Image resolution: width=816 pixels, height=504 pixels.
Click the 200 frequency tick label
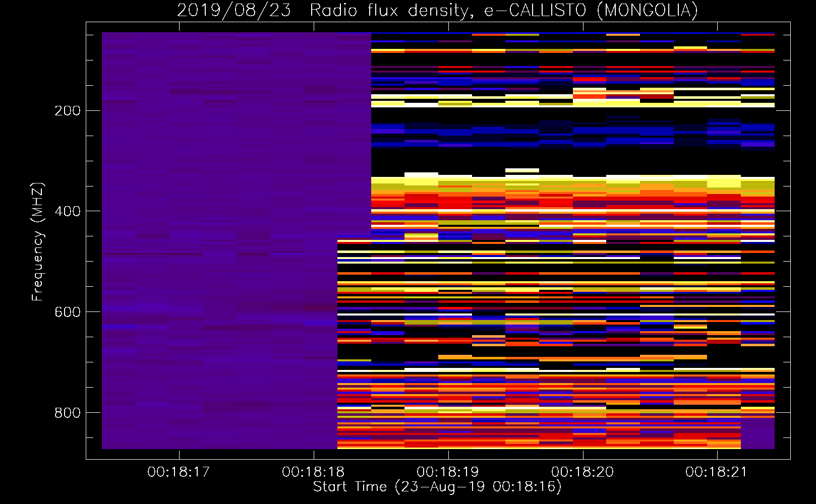(68, 110)
